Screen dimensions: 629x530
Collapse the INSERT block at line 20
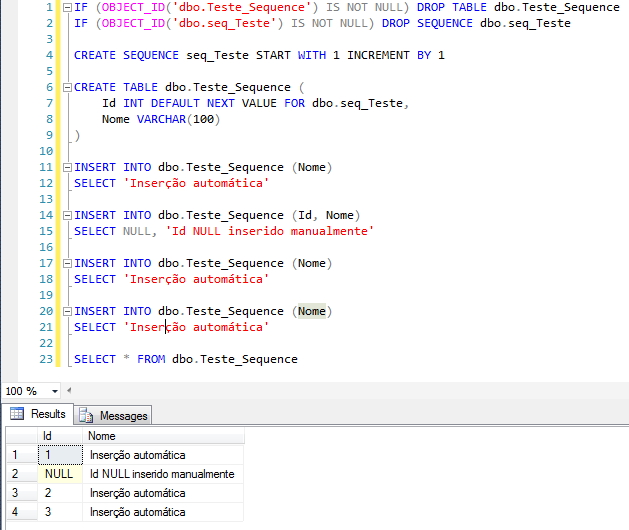(x=67, y=311)
